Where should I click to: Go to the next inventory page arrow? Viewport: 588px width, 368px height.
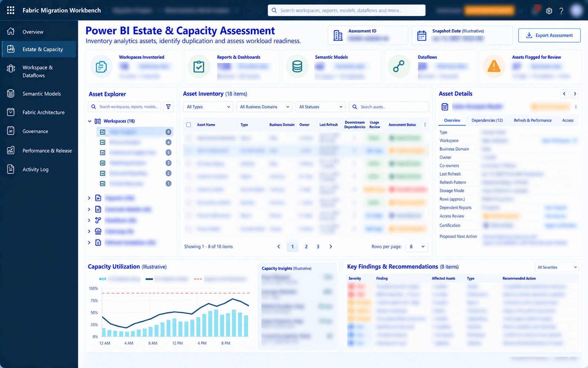tap(331, 247)
